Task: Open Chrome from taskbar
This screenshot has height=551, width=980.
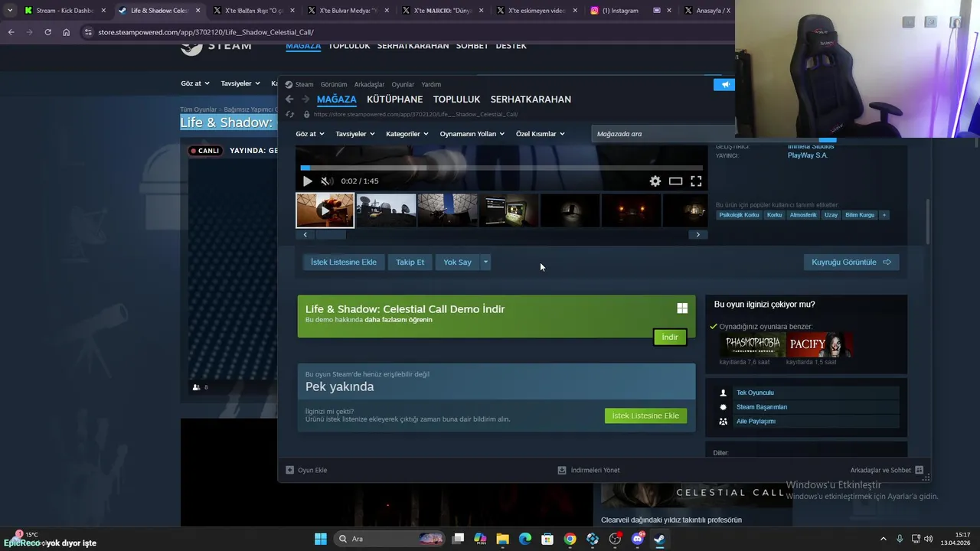Action: point(570,539)
